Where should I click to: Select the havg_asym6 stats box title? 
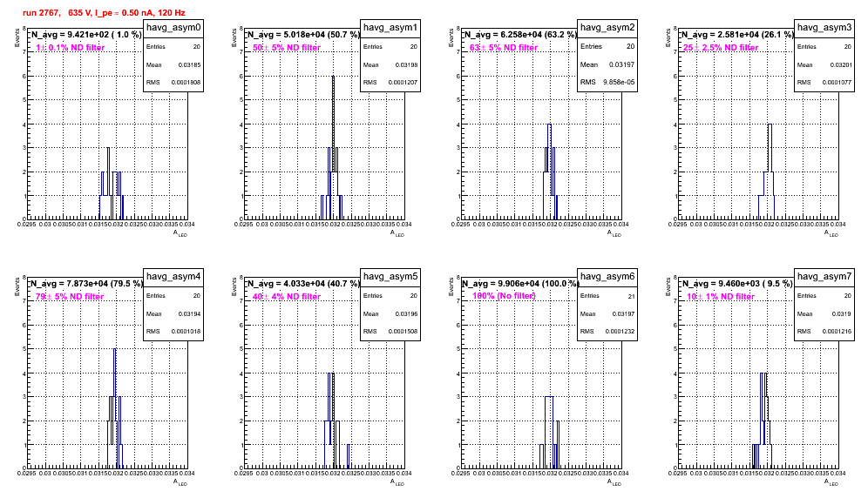pyautogui.click(x=607, y=277)
